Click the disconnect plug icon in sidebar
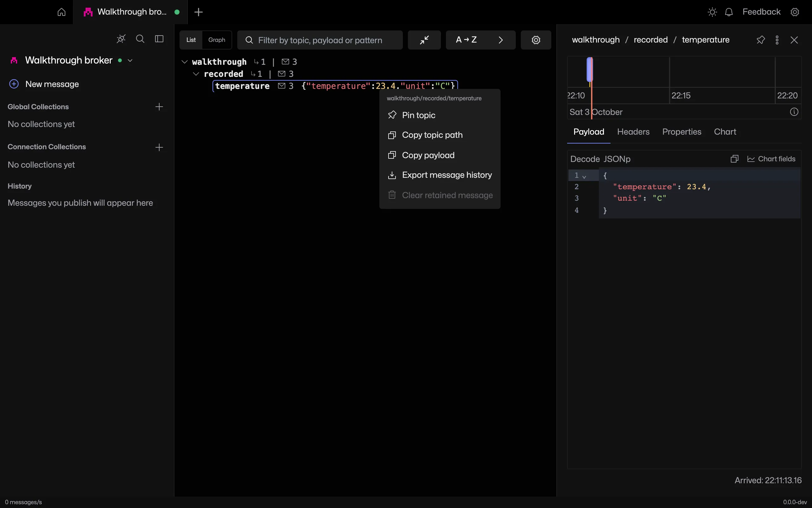The image size is (812, 508). [x=121, y=39]
